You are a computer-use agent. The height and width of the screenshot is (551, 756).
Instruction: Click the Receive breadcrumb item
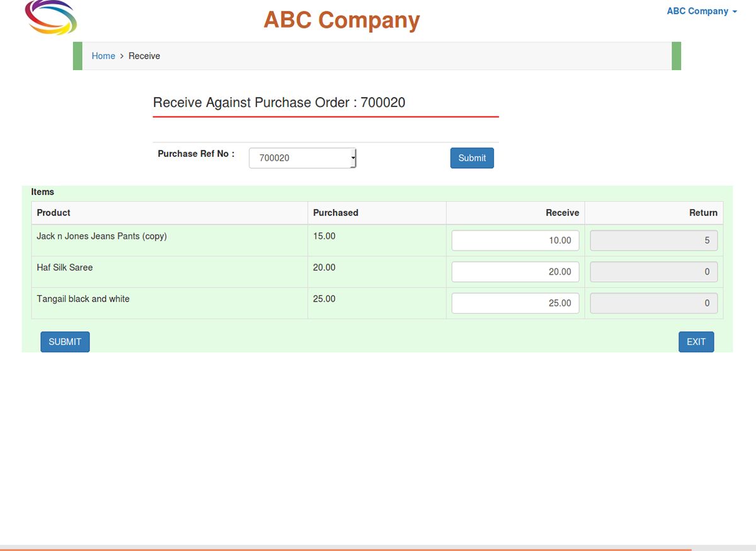pyautogui.click(x=144, y=56)
